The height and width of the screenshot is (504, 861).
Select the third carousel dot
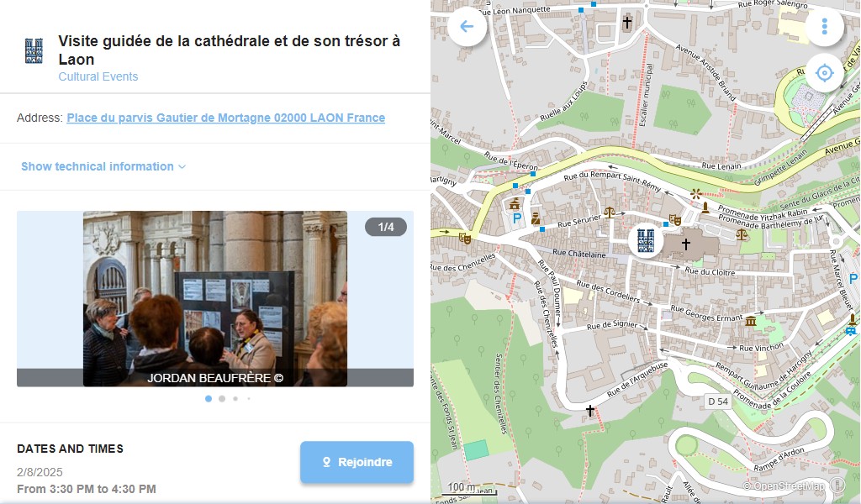point(235,399)
